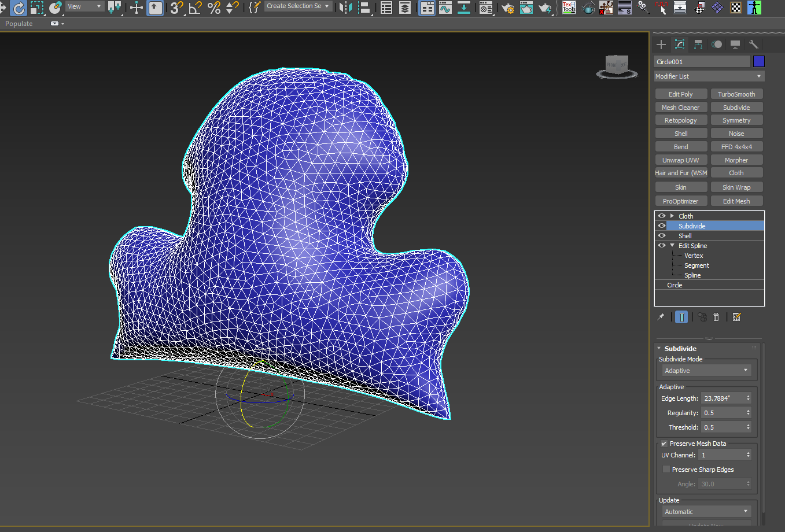785x532 pixels.
Task: Open the Tex Tools icon
Action: (569, 8)
